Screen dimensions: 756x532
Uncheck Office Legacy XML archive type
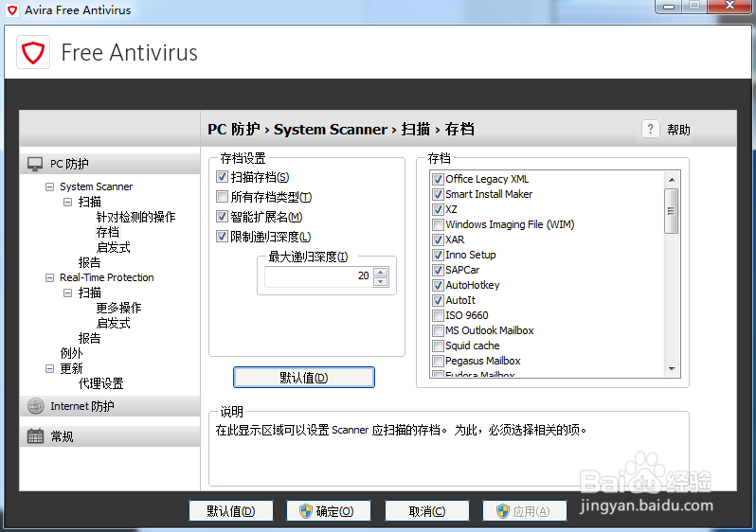click(x=438, y=179)
